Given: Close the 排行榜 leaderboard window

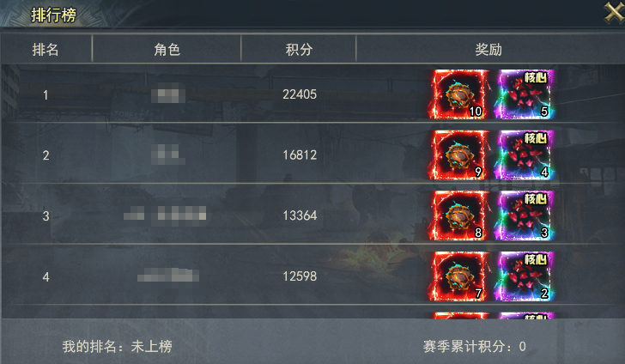Looking at the screenshot, I should (x=614, y=12).
